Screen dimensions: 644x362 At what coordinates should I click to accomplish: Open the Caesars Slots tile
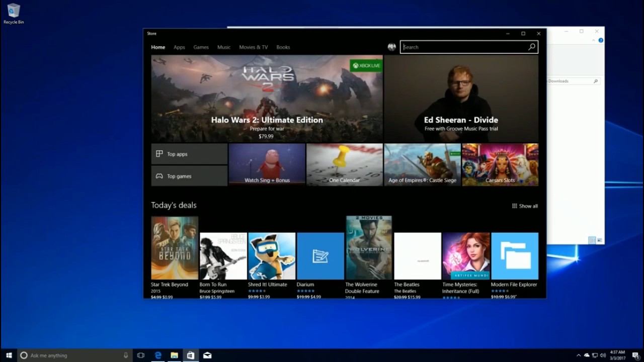tap(500, 165)
